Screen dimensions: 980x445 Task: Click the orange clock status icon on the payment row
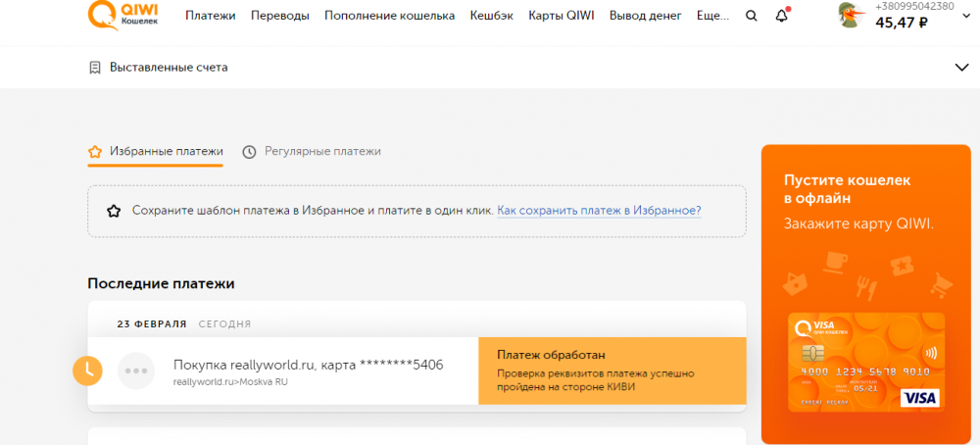(x=87, y=371)
